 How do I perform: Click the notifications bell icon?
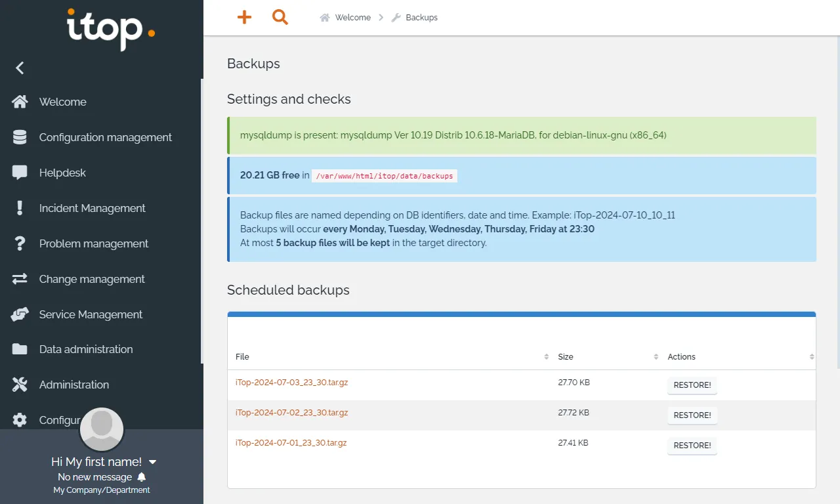click(142, 477)
